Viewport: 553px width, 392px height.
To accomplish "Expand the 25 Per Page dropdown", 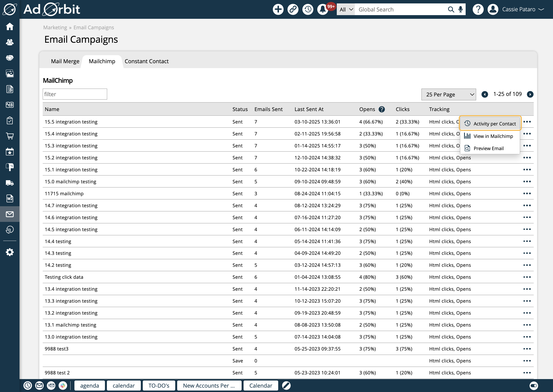I will click(x=449, y=94).
